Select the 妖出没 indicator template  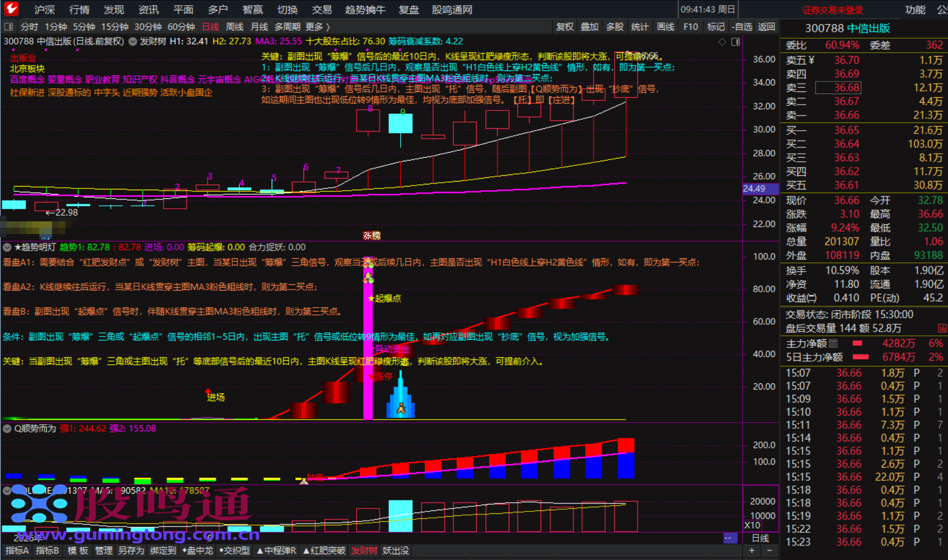pyautogui.click(x=395, y=551)
